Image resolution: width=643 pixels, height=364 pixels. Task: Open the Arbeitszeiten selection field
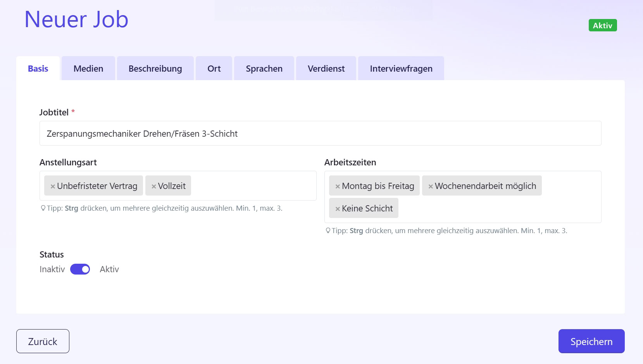pyautogui.click(x=570, y=197)
